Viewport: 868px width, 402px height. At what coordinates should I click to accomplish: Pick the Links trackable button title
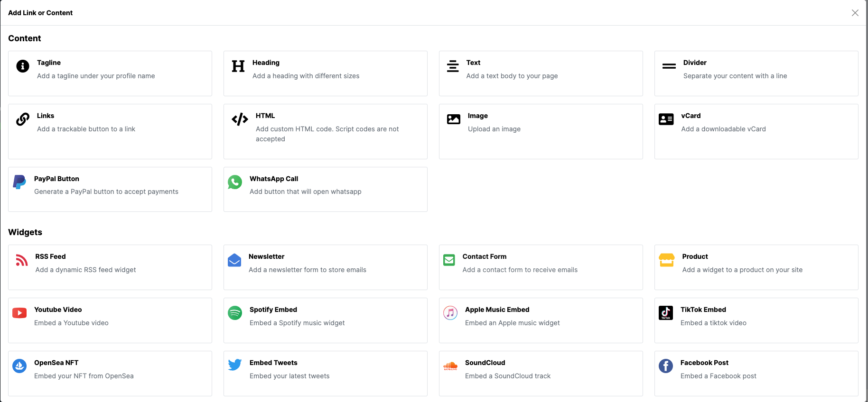[x=46, y=116]
